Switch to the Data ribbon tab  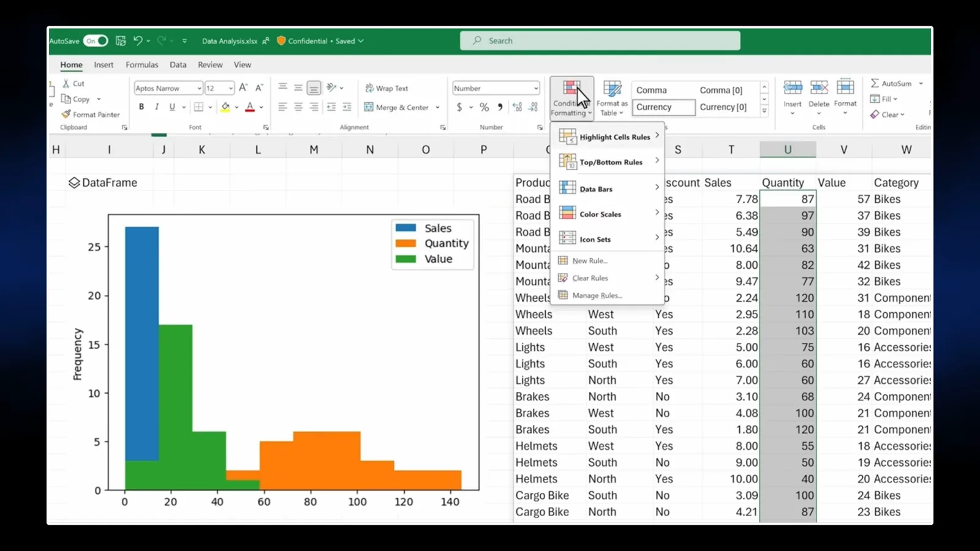[178, 64]
